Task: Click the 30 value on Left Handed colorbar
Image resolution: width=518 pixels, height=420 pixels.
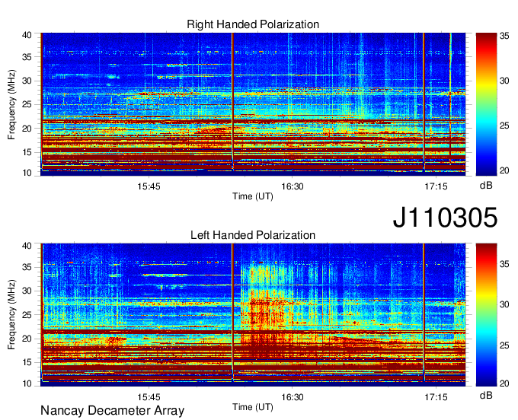Action: (x=504, y=304)
